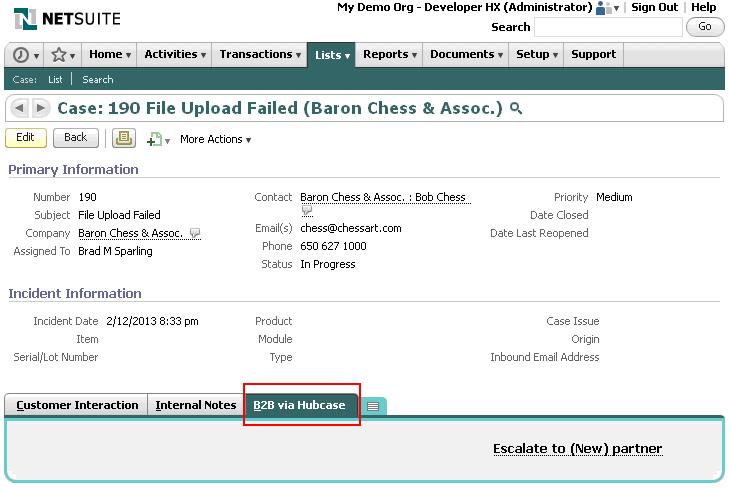This screenshot has width=730, height=488.
Task: Go to next case record arrow
Action: pyautogui.click(x=41, y=108)
